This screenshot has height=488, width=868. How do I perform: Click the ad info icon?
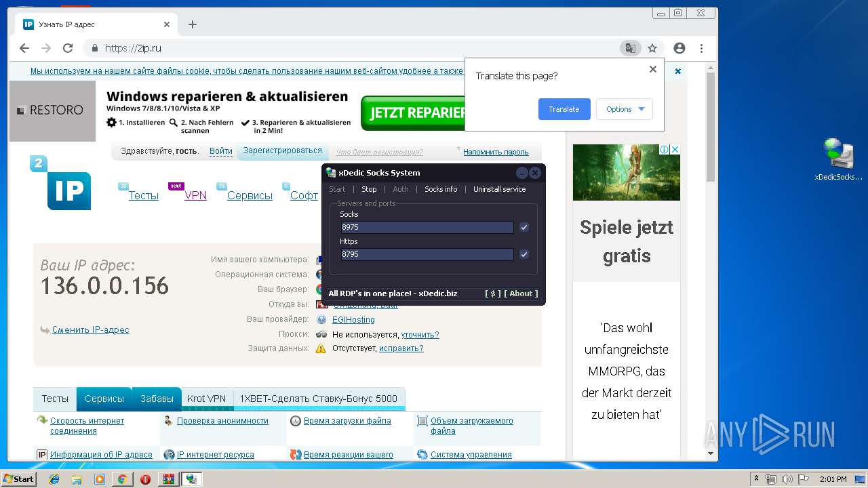[x=665, y=150]
